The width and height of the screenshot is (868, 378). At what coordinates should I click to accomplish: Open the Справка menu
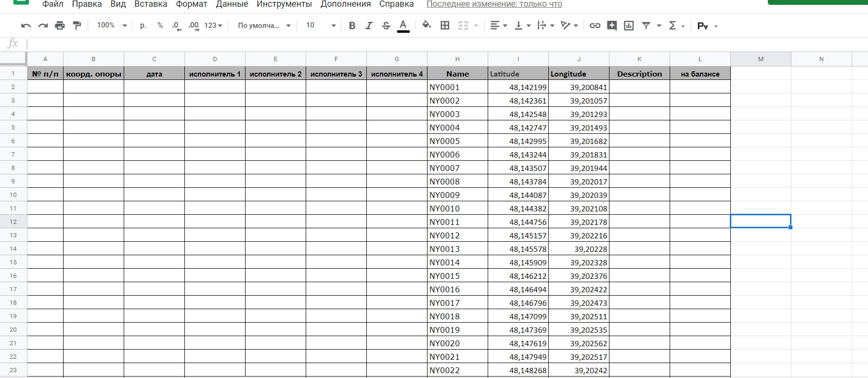[396, 4]
